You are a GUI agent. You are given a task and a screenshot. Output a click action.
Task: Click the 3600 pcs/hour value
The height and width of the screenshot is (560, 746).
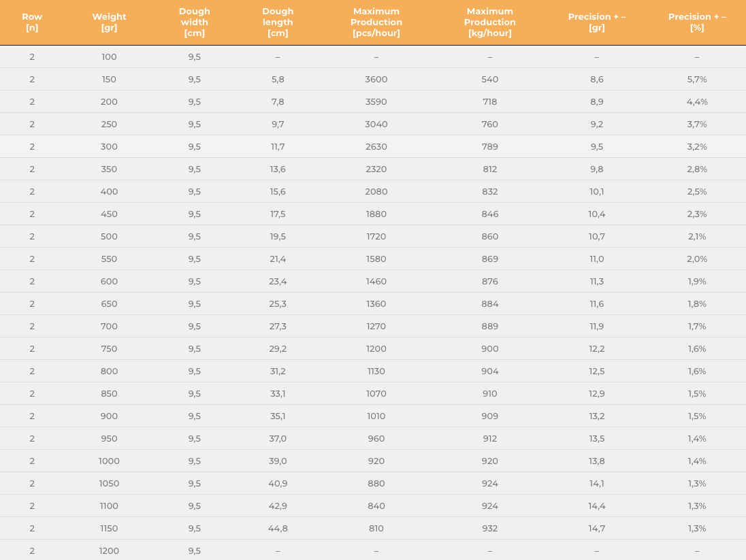(x=376, y=80)
